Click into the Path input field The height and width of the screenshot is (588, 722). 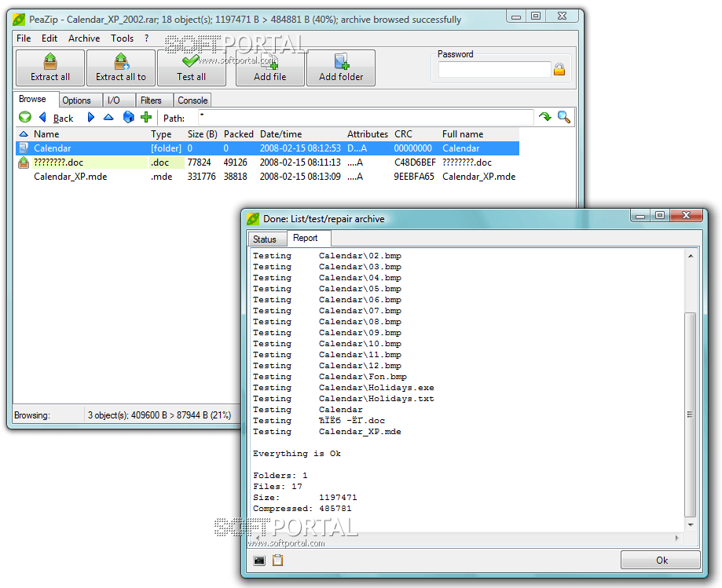coord(366,117)
